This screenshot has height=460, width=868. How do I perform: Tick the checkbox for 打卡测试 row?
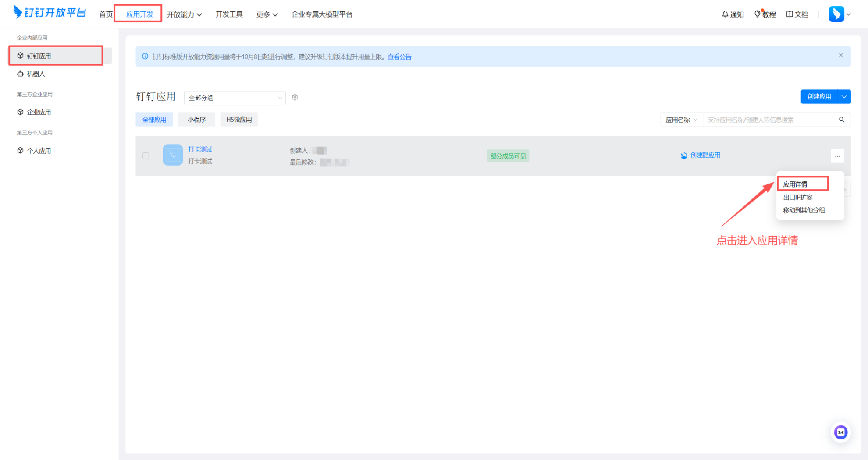[146, 156]
